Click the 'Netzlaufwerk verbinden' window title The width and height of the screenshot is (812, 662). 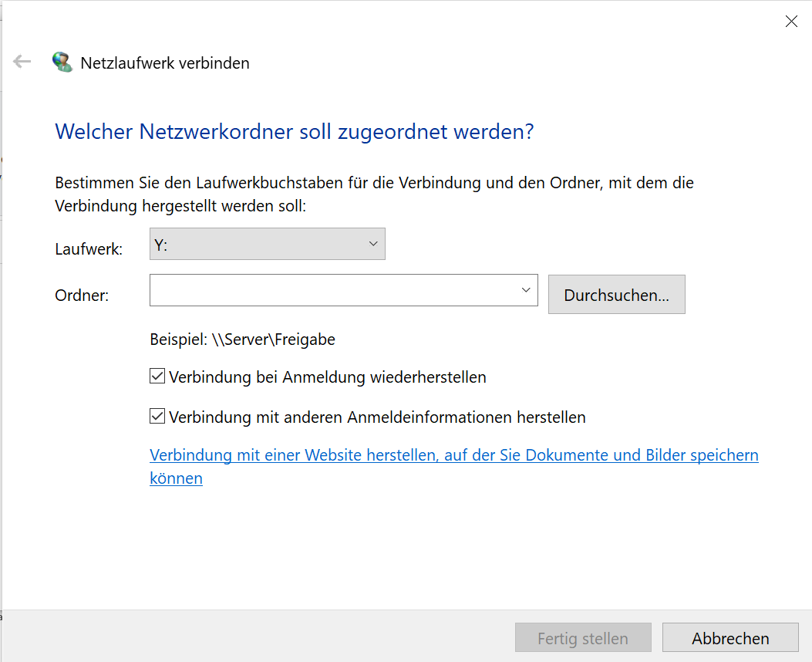point(165,63)
